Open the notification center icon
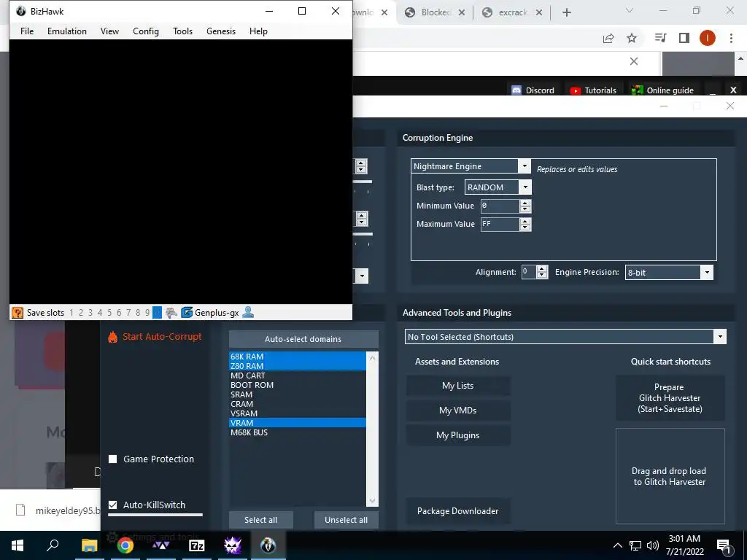The height and width of the screenshot is (560, 747). click(724, 545)
